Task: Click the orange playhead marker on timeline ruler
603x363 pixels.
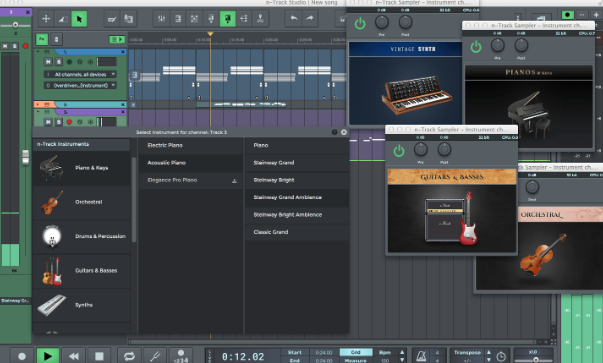Action: [210, 34]
